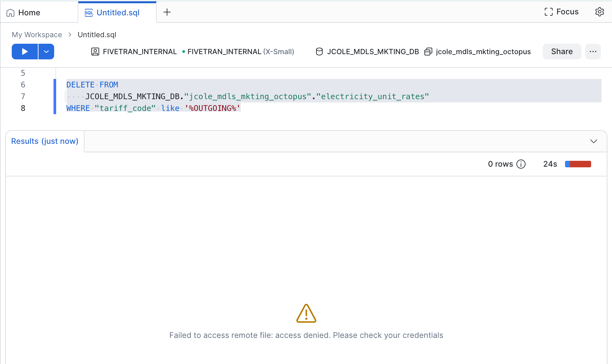Click the warning triangle icon
Viewport: 612px width, 364px height.
point(306,313)
